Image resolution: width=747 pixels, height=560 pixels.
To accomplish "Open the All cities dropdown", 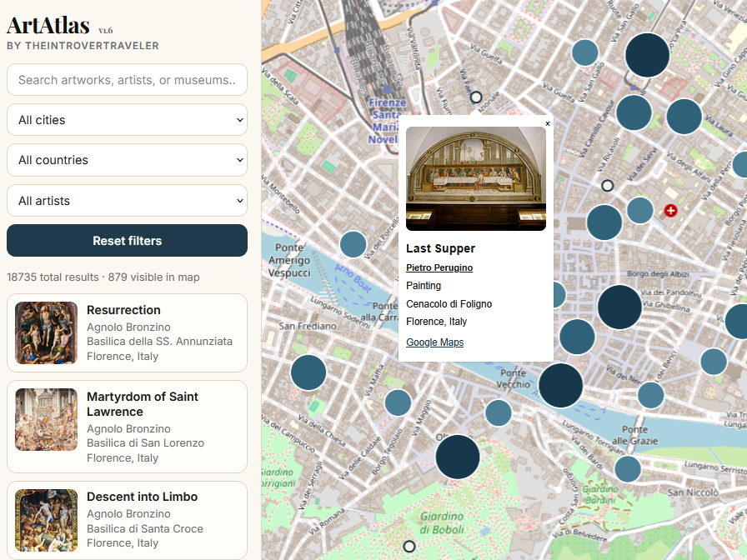I will 127,119.
